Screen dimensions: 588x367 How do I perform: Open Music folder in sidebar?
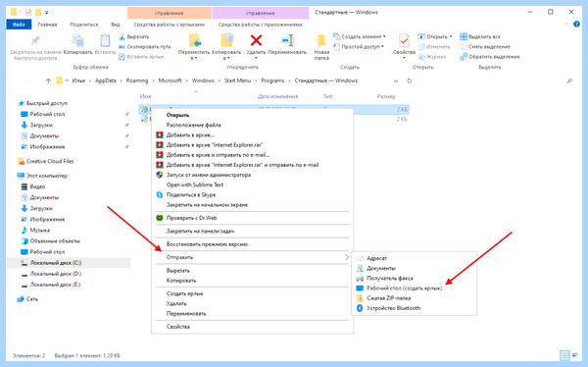[39, 231]
